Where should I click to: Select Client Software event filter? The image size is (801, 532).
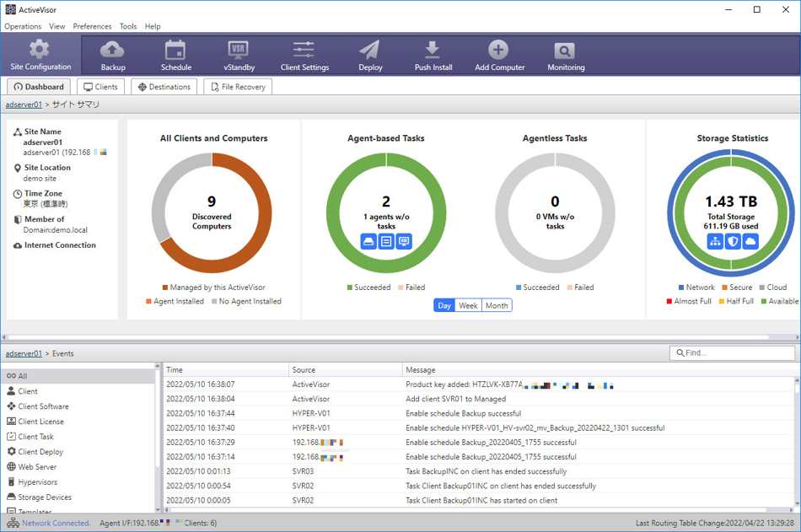[78, 406]
